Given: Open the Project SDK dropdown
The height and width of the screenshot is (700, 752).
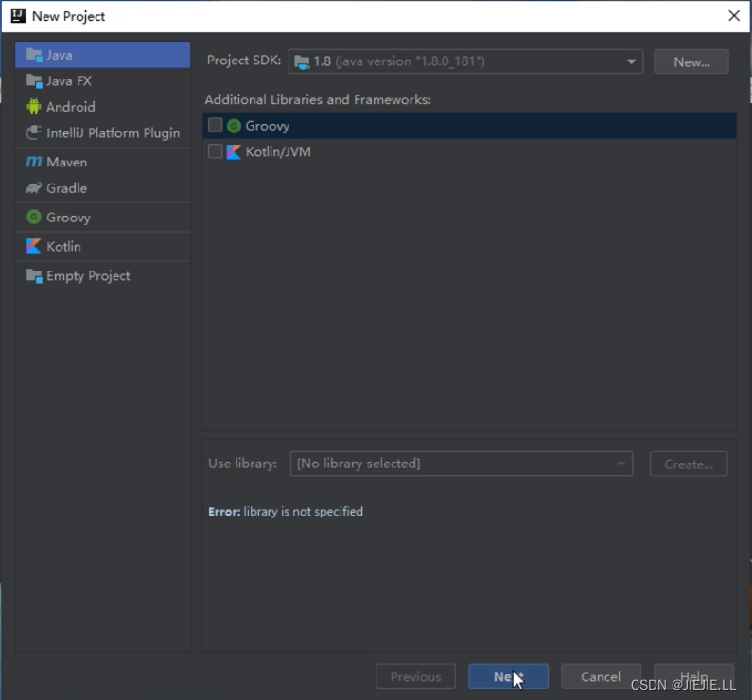Looking at the screenshot, I should coord(465,61).
